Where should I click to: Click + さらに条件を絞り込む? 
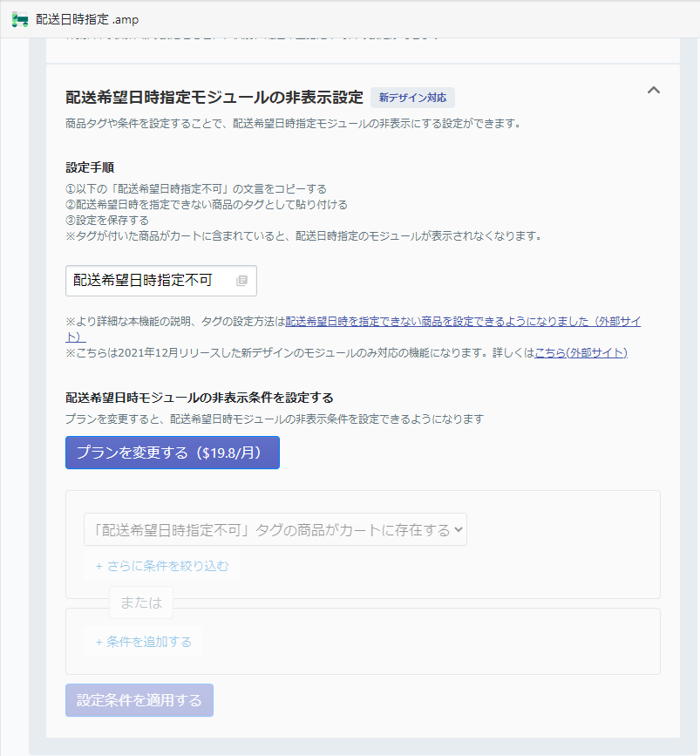coord(162,566)
